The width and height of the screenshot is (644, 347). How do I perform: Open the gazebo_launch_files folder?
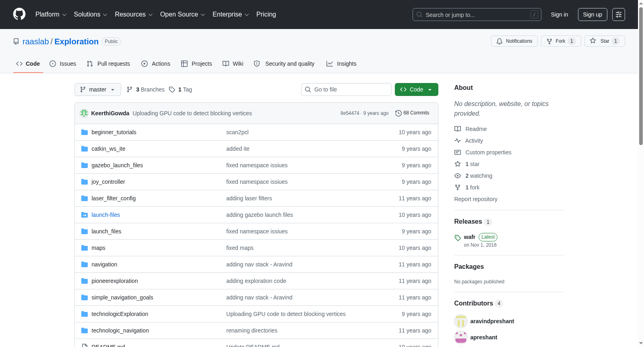coord(117,165)
